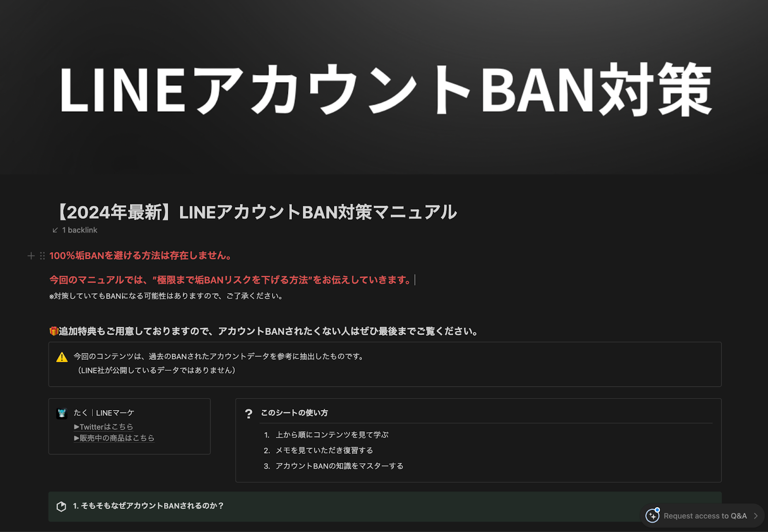
Task: Click the sparkle AI icon in Q&A button
Action: point(652,515)
